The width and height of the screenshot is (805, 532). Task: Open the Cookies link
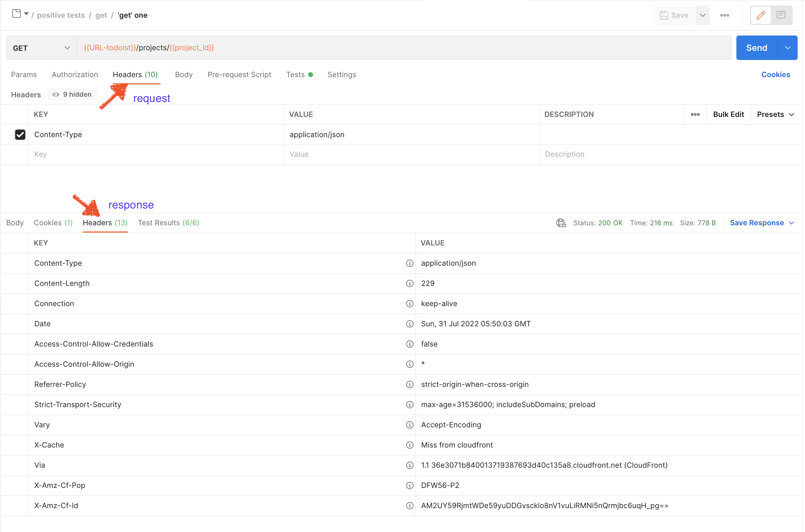[775, 75]
